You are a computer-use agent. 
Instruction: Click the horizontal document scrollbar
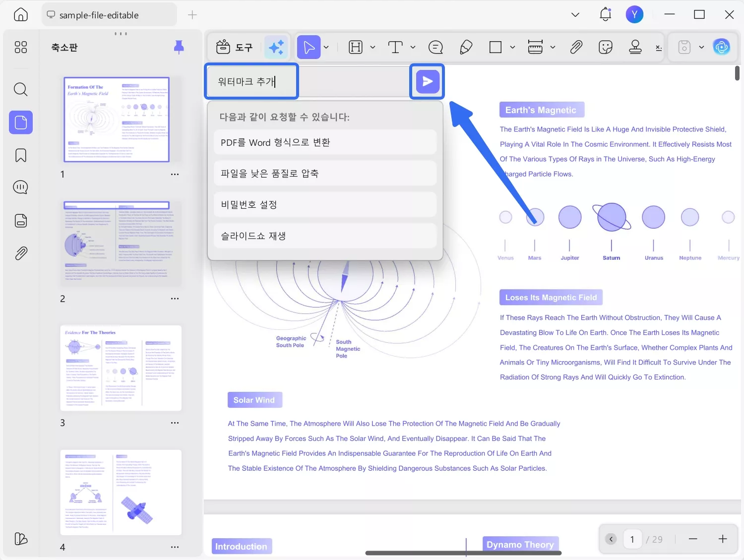(x=463, y=553)
